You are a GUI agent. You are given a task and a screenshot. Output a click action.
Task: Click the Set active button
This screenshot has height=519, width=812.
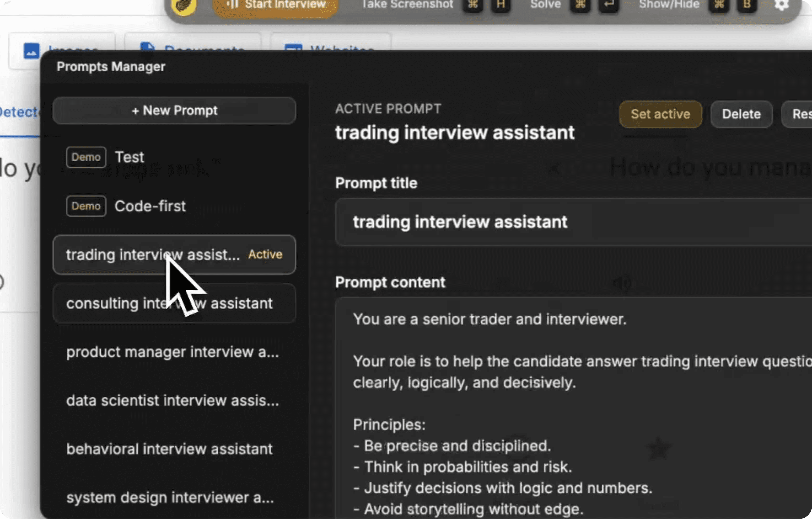tap(661, 114)
